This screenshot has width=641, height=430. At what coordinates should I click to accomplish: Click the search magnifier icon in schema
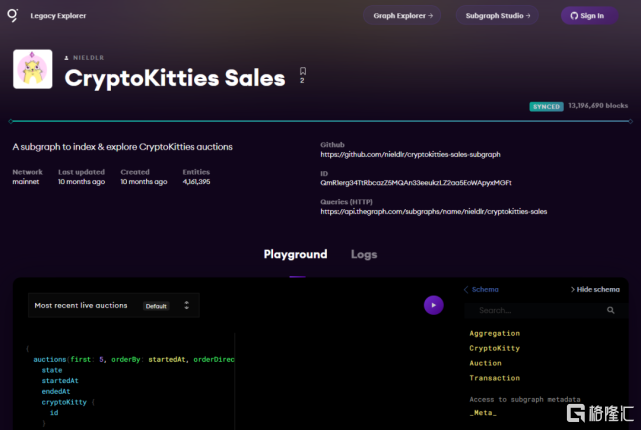click(x=611, y=311)
